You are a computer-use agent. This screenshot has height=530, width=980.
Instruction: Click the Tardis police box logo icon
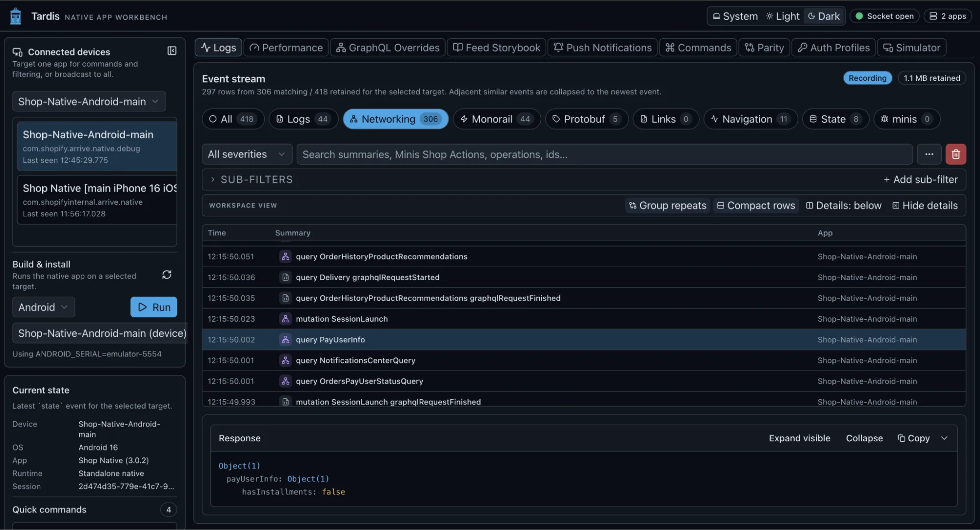click(16, 16)
